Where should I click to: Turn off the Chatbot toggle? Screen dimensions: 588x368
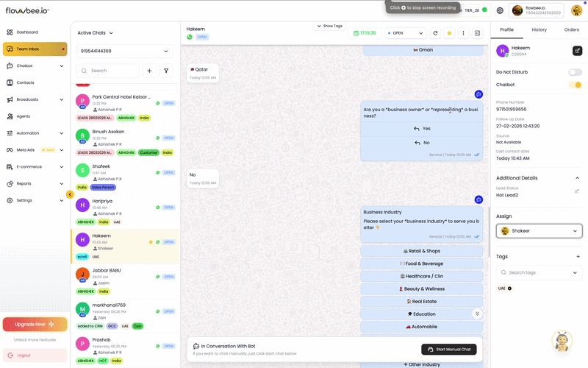tap(575, 85)
